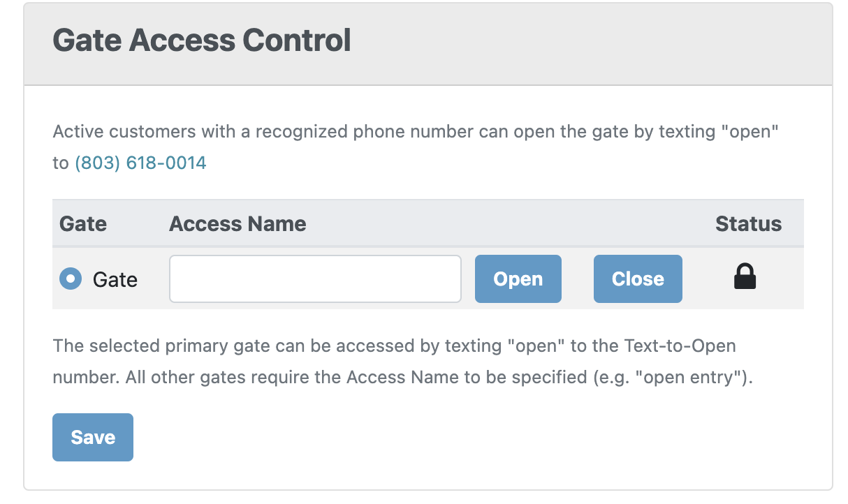Click the Gate column header
The height and width of the screenshot is (504, 848).
(x=83, y=223)
